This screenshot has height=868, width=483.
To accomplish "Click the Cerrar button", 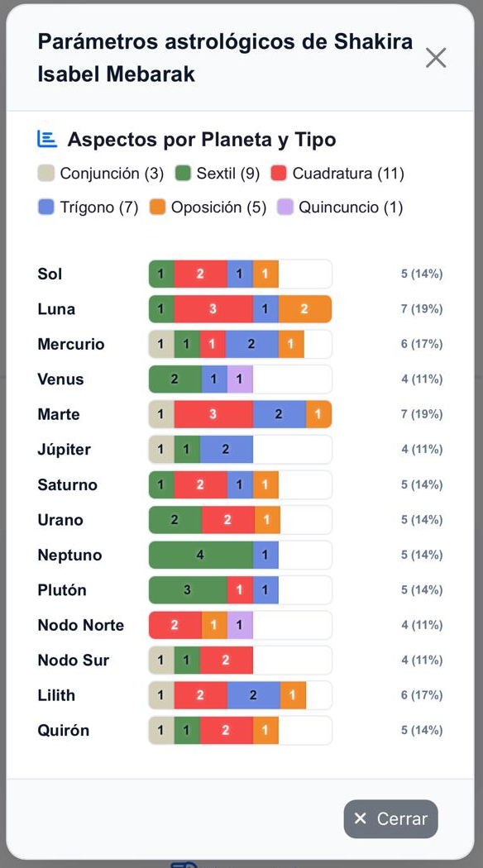I will pyautogui.click(x=391, y=818).
